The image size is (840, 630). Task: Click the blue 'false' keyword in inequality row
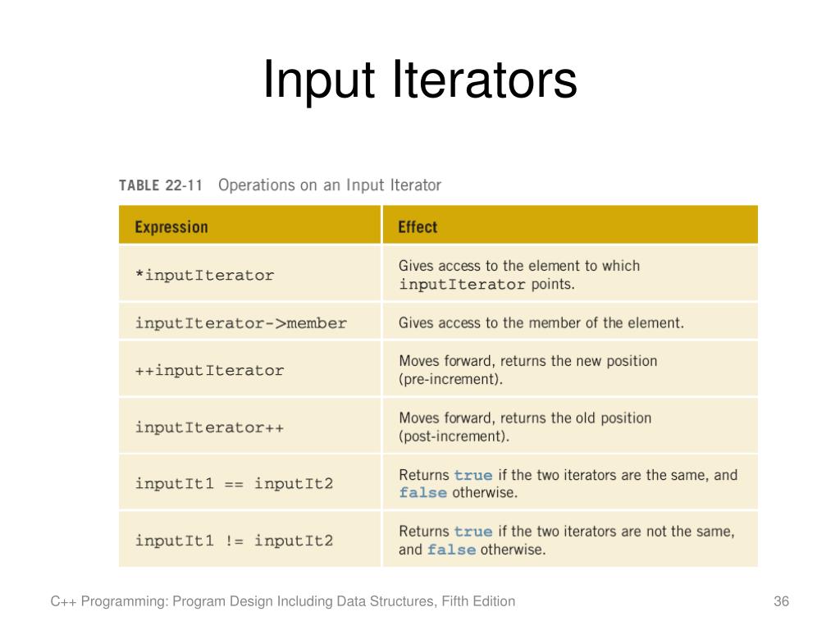pos(451,550)
